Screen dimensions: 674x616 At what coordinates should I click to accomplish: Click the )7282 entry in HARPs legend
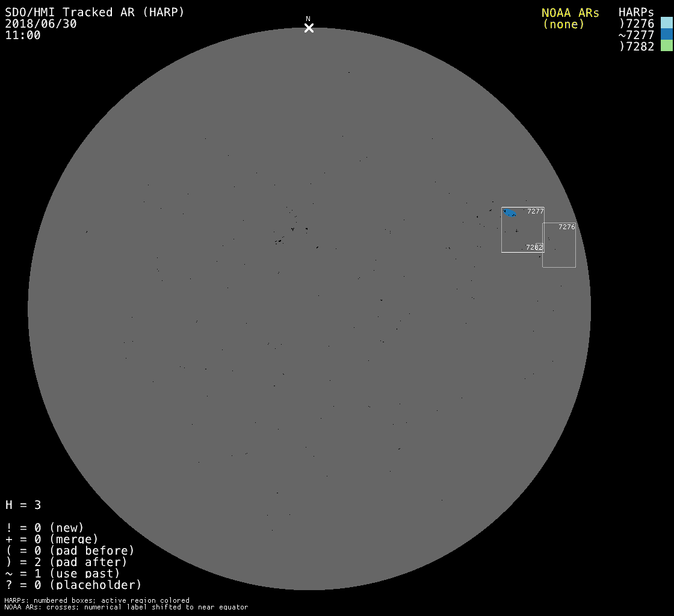pyautogui.click(x=636, y=47)
